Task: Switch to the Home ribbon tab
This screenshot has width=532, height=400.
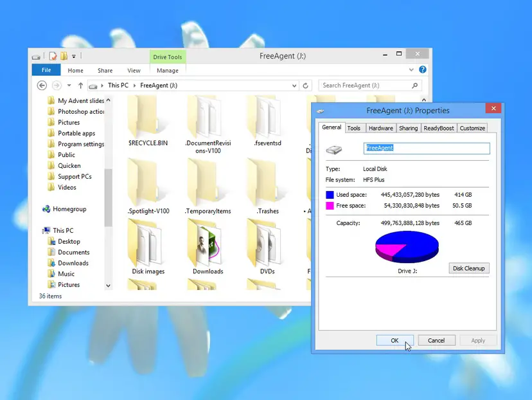Action: (75, 70)
